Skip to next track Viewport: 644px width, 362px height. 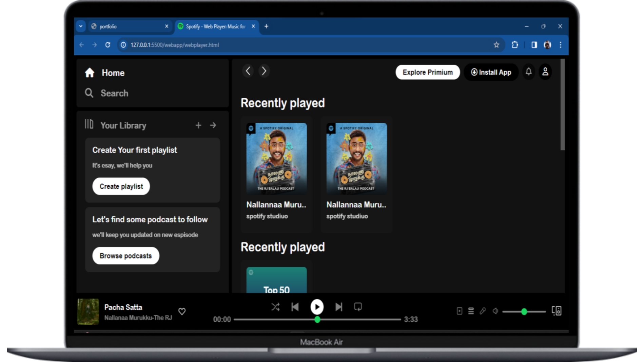pos(339,307)
